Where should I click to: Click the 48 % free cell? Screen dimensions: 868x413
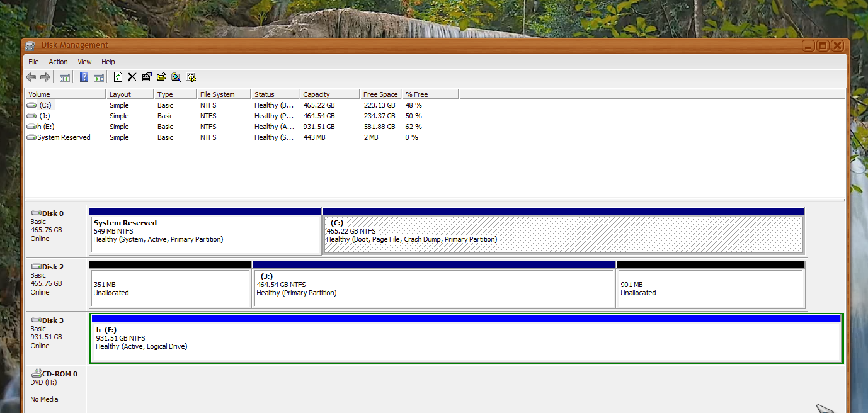(x=414, y=105)
